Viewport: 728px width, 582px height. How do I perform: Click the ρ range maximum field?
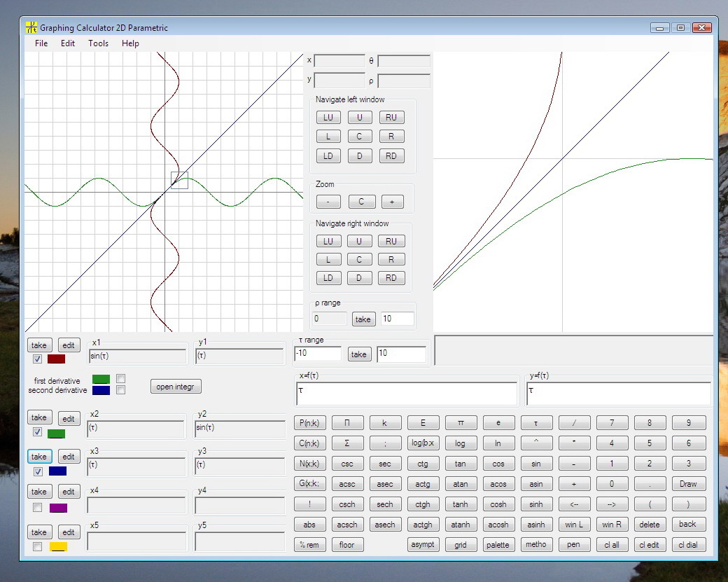point(398,319)
